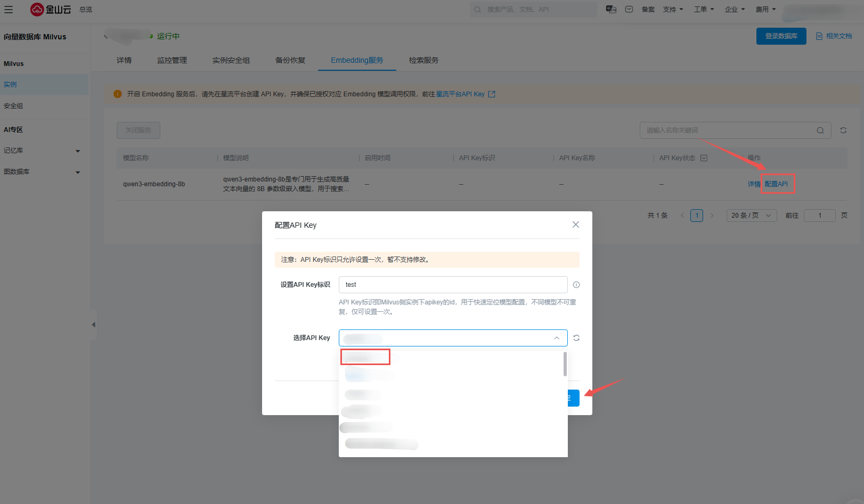
Task: Click the 设置API Key标识 input field
Action: click(x=453, y=285)
